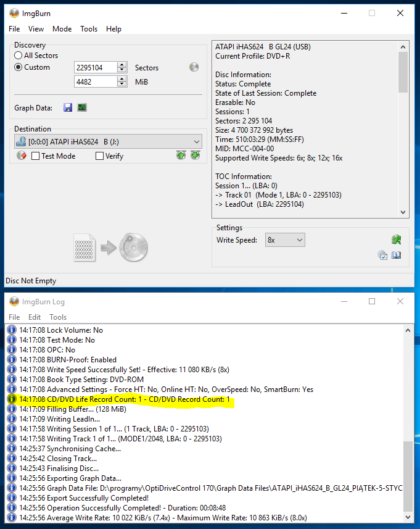
Task: Click the green up arrow tray icon
Action: pyautogui.click(x=181, y=155)
